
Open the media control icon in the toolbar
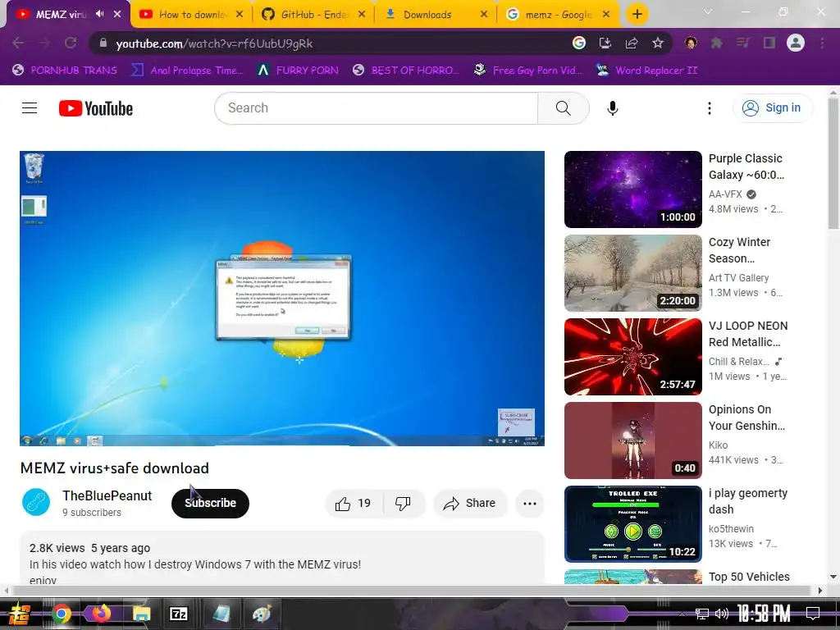(x=742, y=43)
